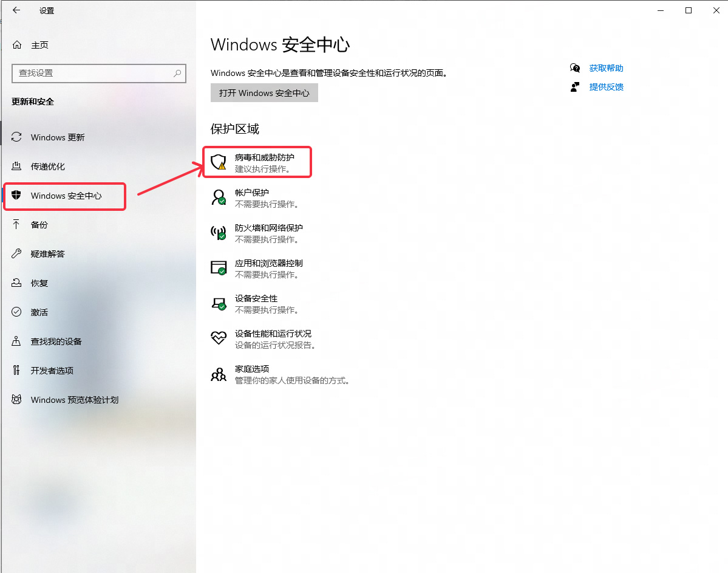Click the 激活 checkmark circle icon
Screen dimensions: 728x573
(x=17, y=312)
